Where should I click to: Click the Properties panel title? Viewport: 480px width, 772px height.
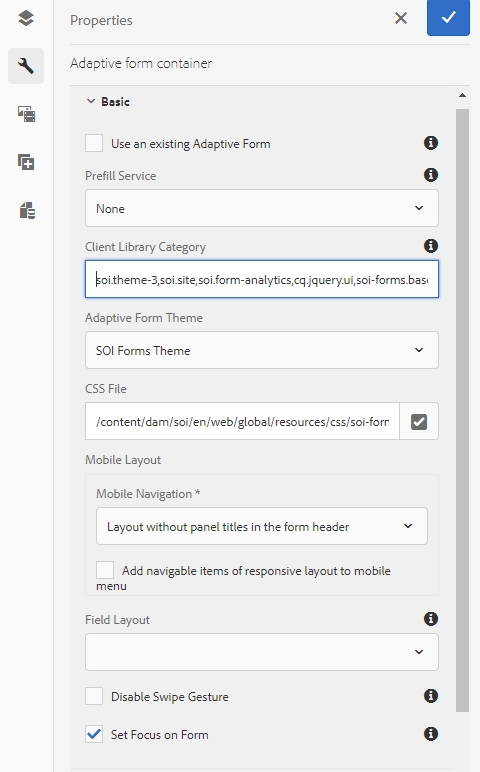(101, 20)
